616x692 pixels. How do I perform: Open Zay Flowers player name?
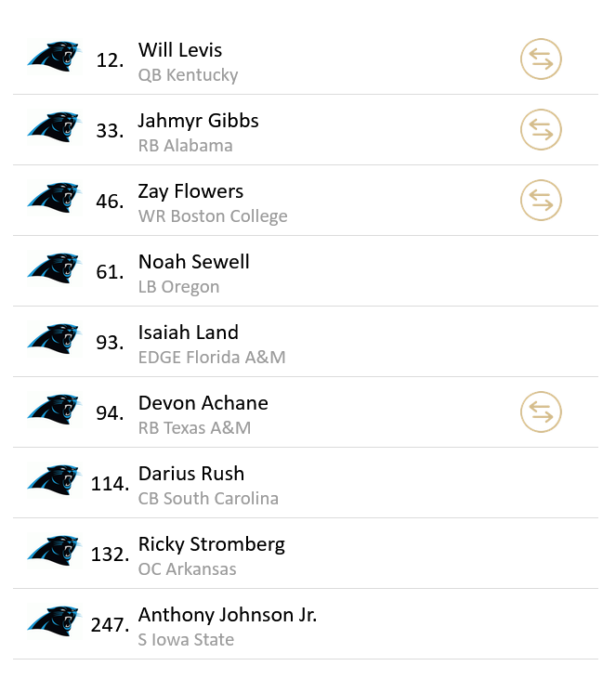point(190,191)
